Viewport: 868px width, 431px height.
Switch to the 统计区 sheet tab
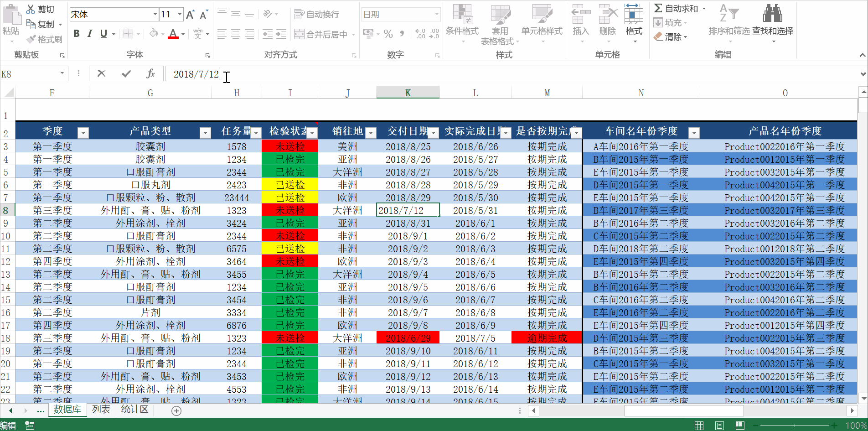134,410
